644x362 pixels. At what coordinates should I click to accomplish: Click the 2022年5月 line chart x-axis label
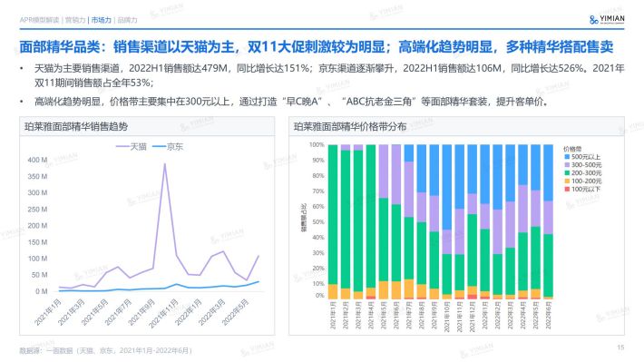(236, 312)
